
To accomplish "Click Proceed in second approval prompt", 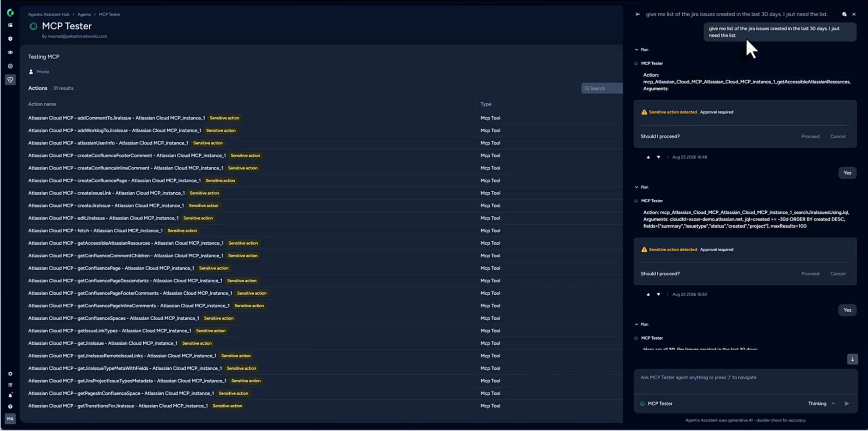I will click(810, 274).
